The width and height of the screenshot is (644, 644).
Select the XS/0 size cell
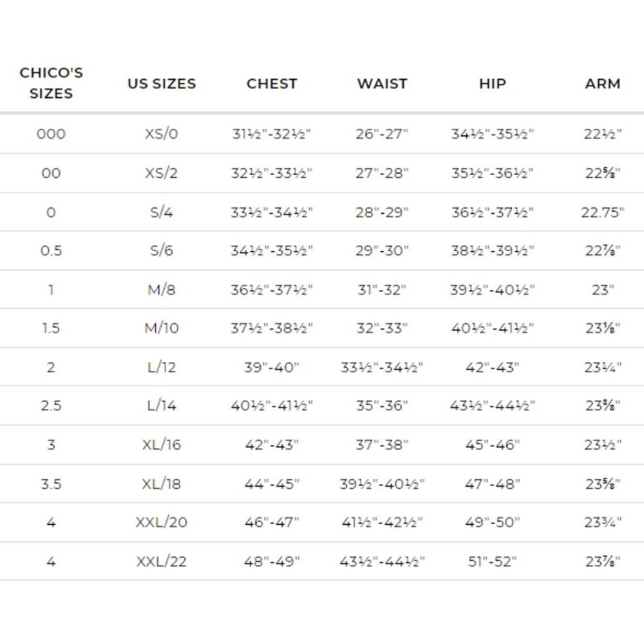[162, 134]
